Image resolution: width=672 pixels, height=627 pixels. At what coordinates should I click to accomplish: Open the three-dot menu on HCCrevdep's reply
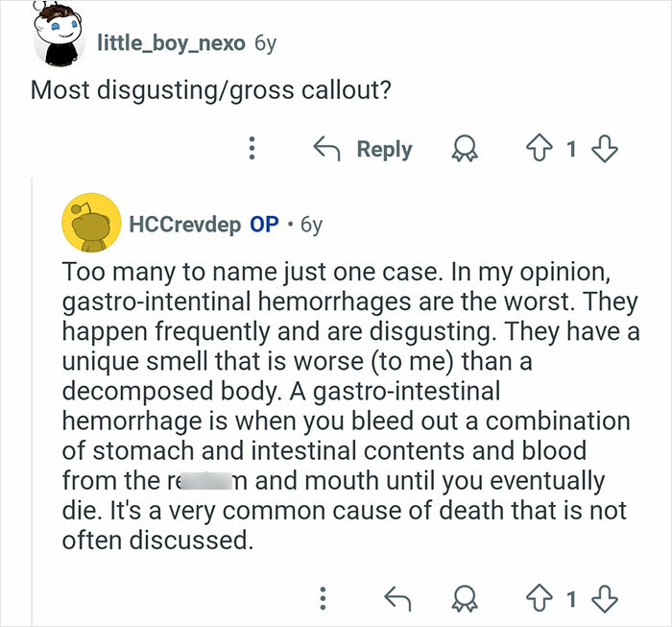324,599
